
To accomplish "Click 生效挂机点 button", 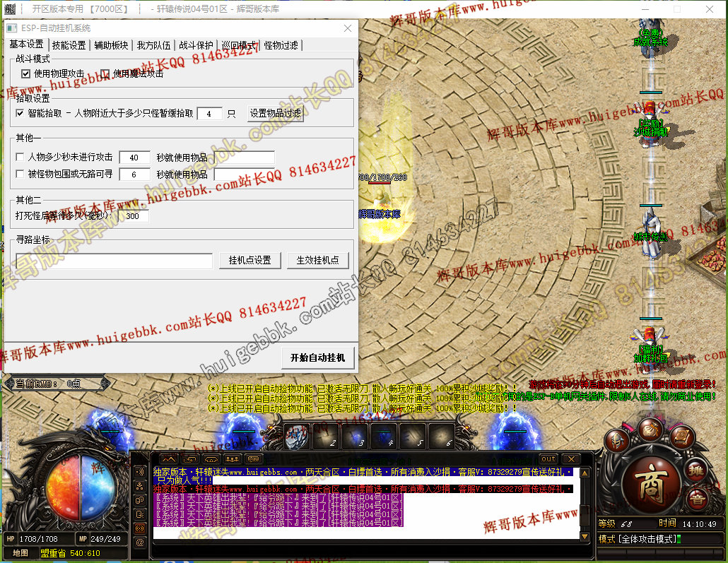I will click(317, 261).
